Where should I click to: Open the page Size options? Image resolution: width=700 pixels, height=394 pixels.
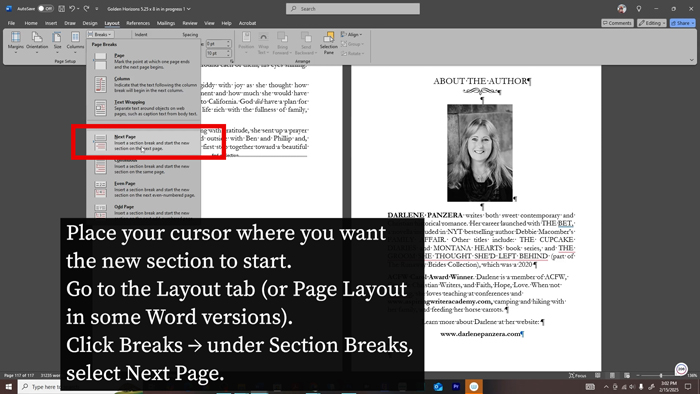tap(57, 42)
